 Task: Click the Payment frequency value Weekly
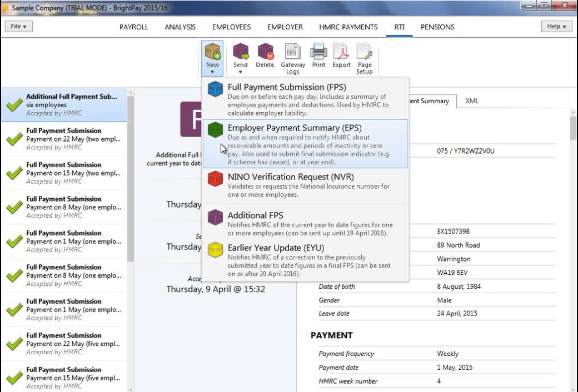448,354
